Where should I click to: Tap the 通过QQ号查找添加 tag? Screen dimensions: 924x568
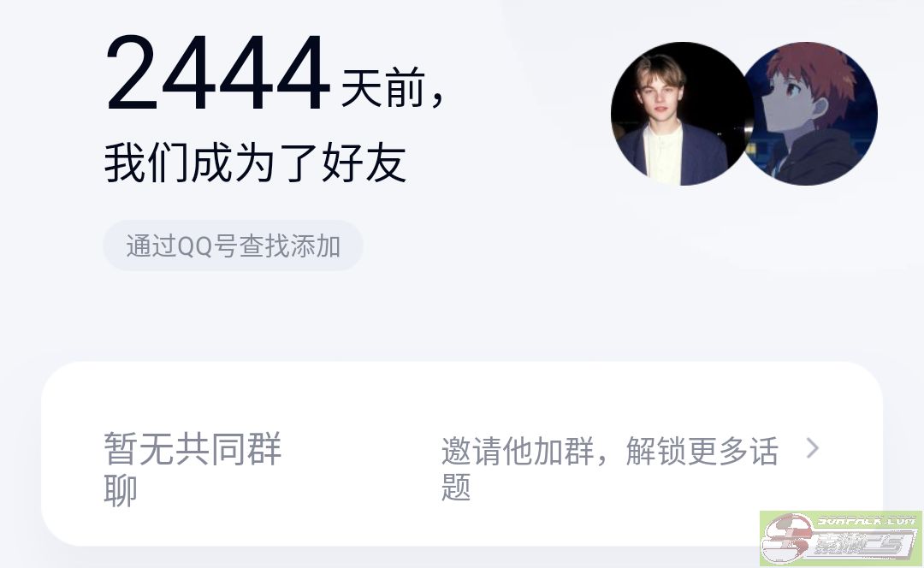click(x=233, y=246)
